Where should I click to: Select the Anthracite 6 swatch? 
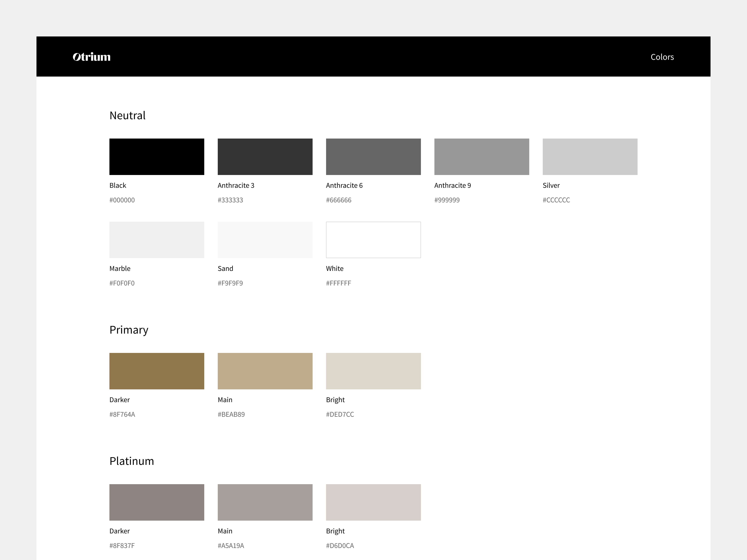[x=373, y=157]
